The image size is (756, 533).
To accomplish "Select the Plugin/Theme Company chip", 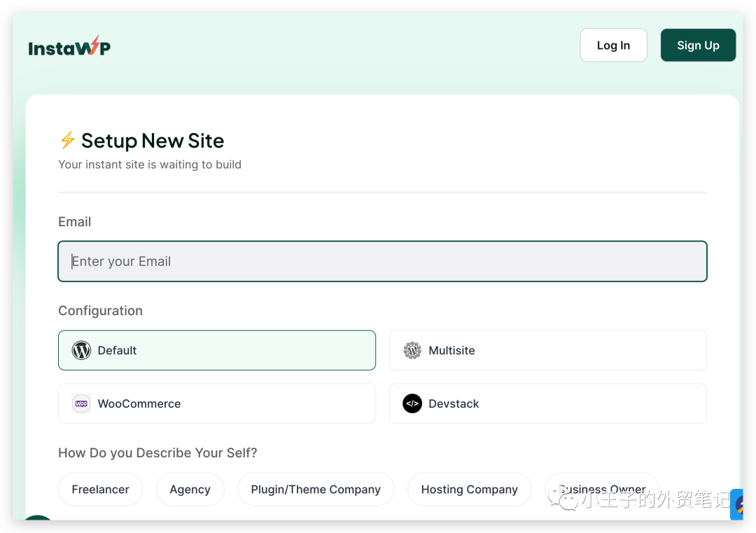I will (316, 490).
